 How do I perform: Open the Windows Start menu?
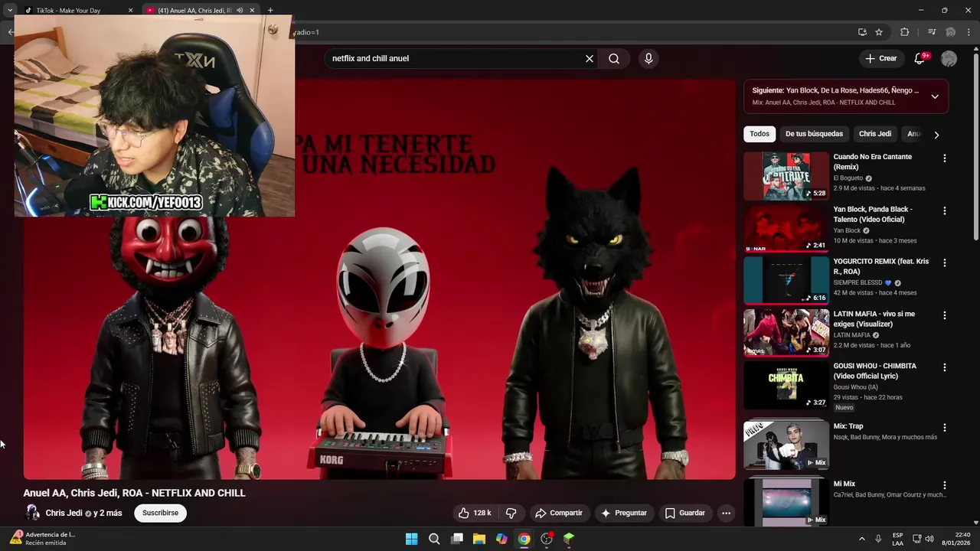[x=411, y=539]
